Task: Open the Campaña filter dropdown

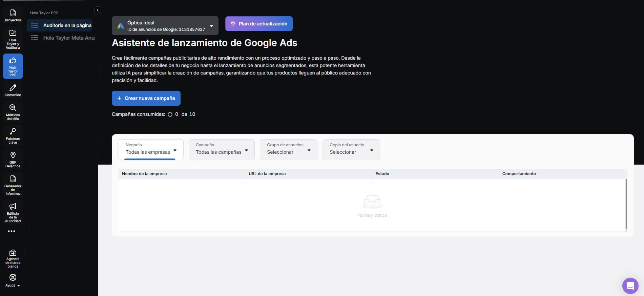Action: tap(222, 149)
